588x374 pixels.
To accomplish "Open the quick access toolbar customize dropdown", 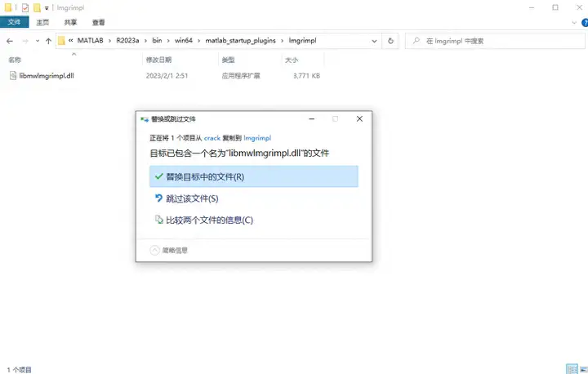I will 47,8.
